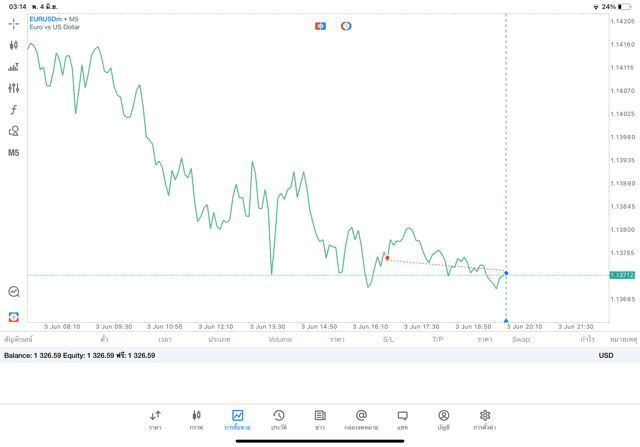This screenshot has width=640, height=447.
Task: Tap the bar-chart icon in left toolbar
Action: tap(13, 67)
